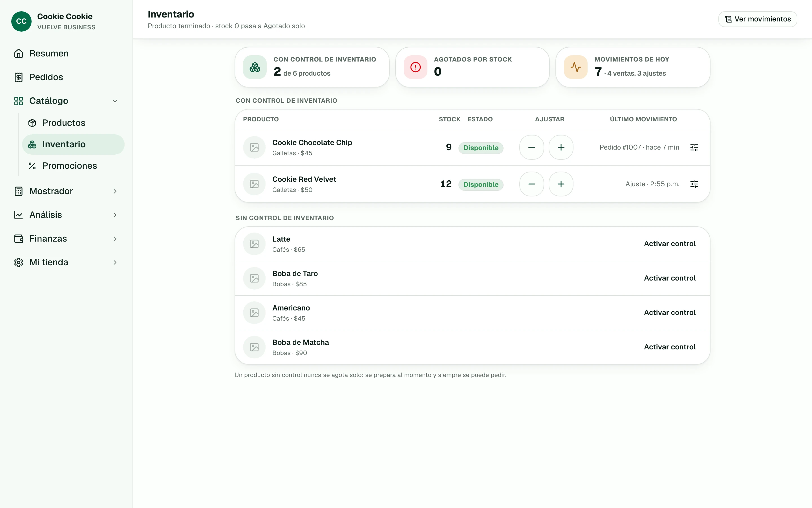Image resolution: width=812 pixels, height=508 pixels.
Task: Click the Disponible badge for Cookie Red Velvet
Action: tap(481, 185)
